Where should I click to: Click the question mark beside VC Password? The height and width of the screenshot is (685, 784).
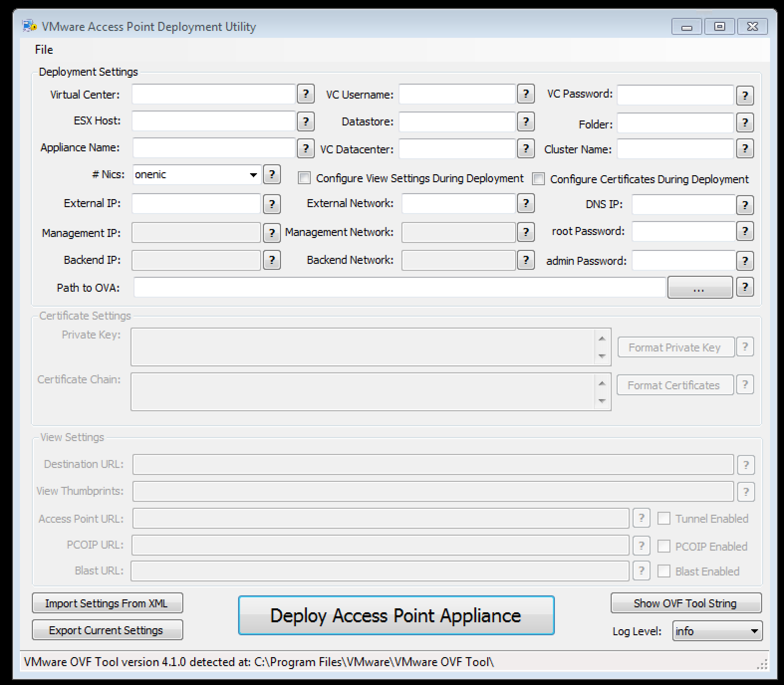tap(745, 96)
